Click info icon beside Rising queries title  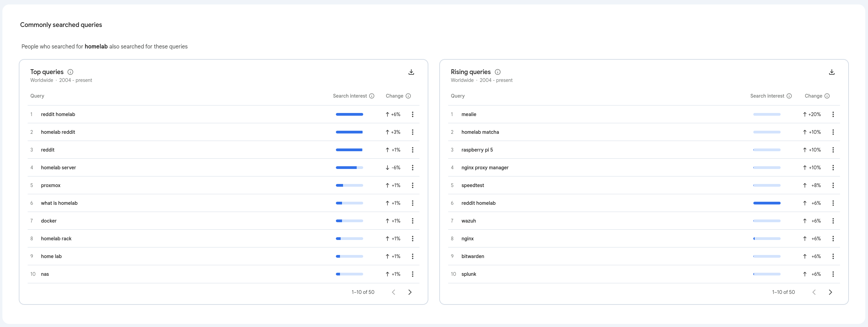pyautogui.click(x=498, y=72)
